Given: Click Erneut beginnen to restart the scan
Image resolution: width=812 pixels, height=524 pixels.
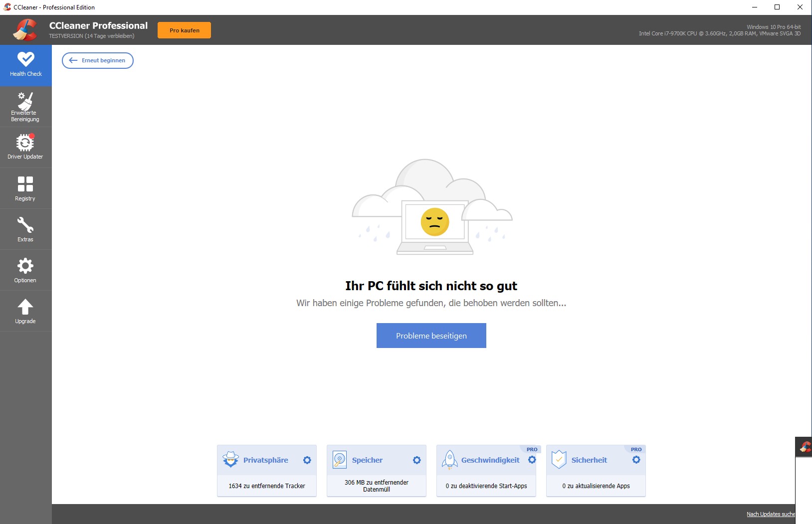Looking at the screenshot, I should (x=98, y=60).
